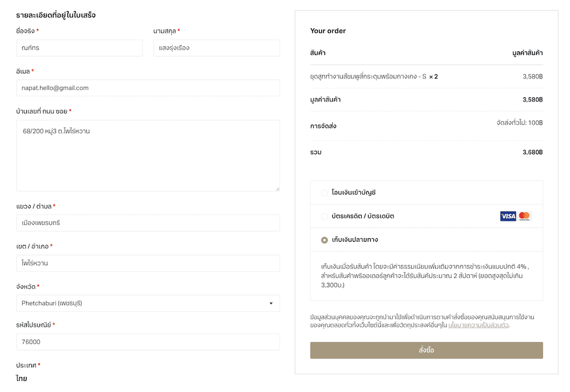The image size is (570, 392).
Task: Click the sub-district field เมืองเพชรบุรี
Action: (x=148, y=223)
